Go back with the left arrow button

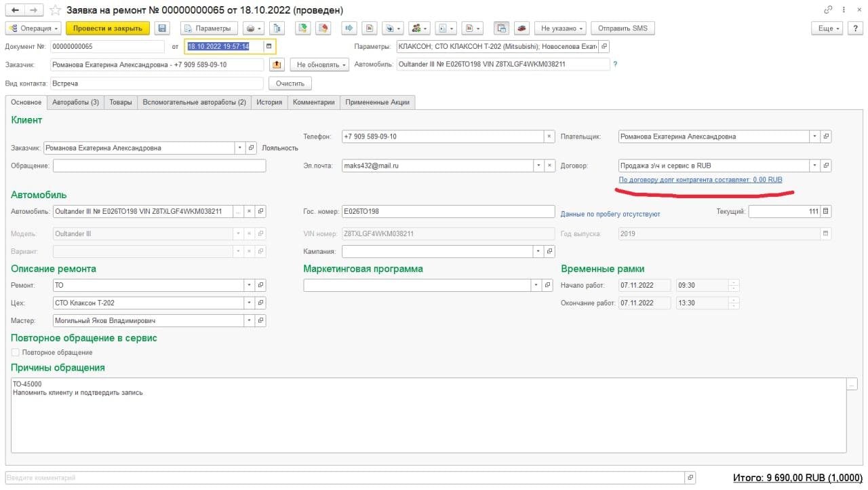click(15, 10)
